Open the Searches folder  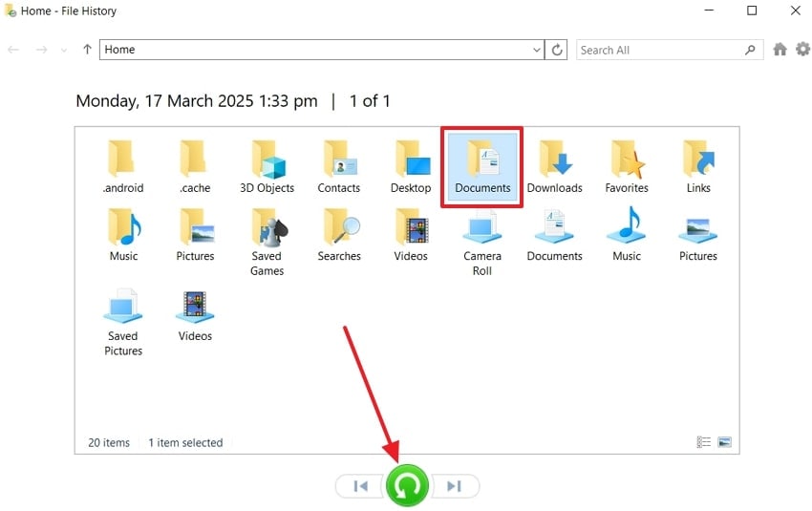(339, 235)
